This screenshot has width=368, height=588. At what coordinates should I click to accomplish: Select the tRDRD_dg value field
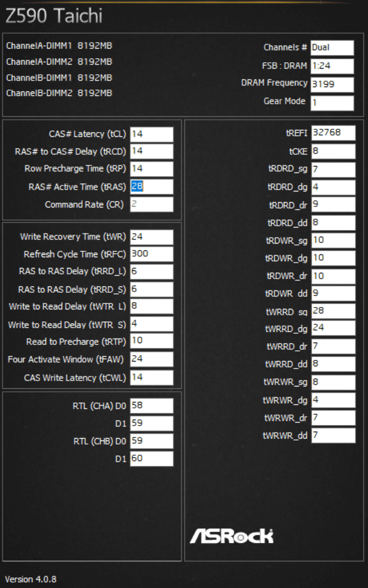(334, 187)
